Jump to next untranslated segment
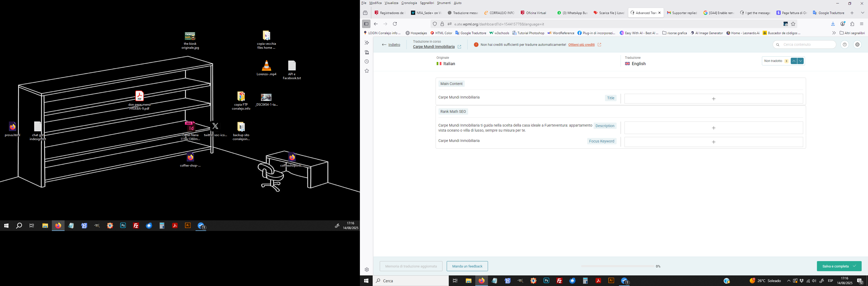 (801, 61)
